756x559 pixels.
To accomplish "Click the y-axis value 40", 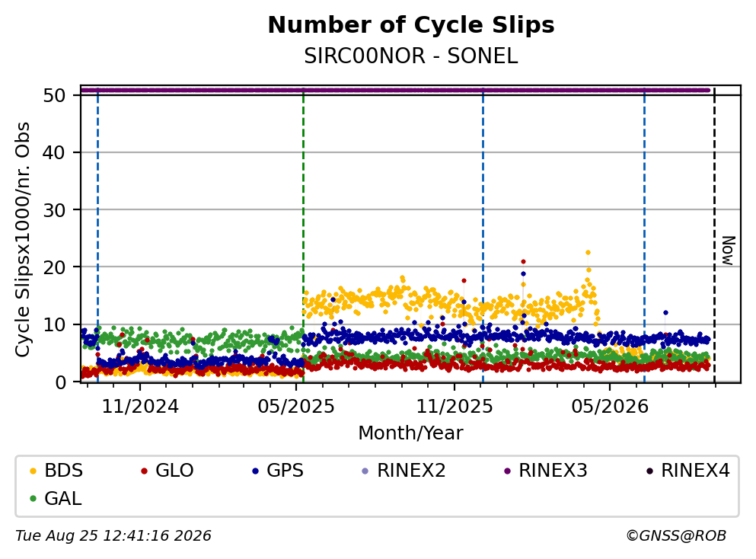I will tap(55, 152).
